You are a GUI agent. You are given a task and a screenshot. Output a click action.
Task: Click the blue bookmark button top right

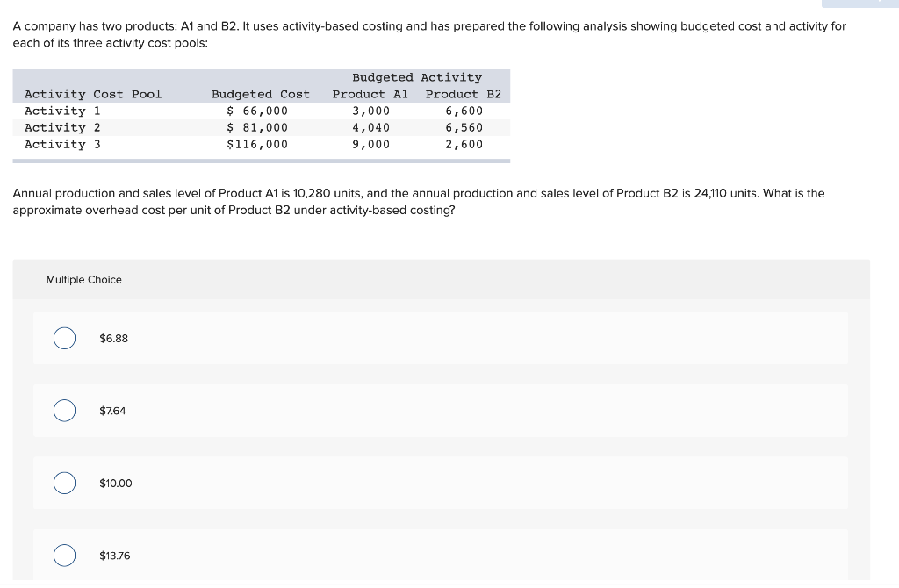(x=860, y=4)
